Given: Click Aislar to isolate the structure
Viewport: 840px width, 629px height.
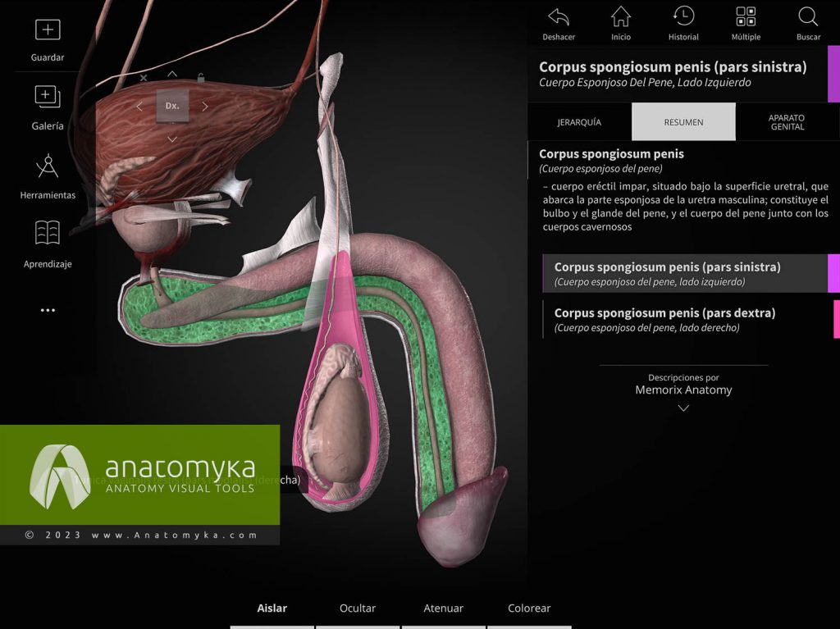Looking at the screenshot, I should click(x=271, y=608).
